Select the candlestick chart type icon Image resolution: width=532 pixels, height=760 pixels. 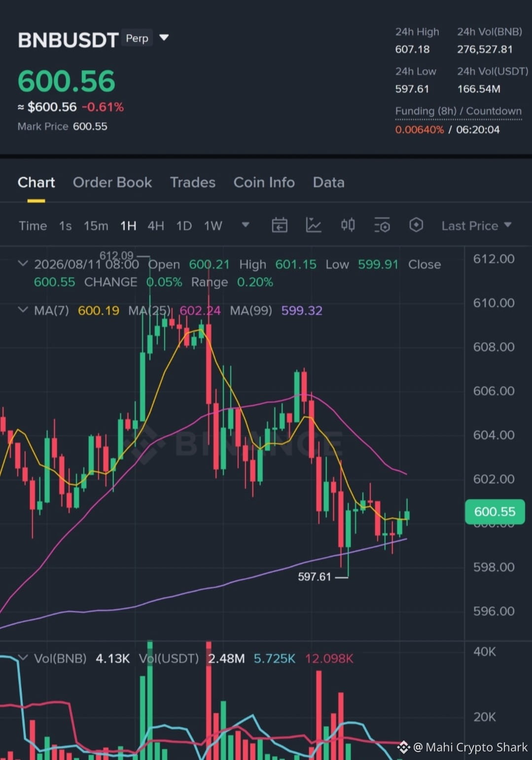tap(348, 225)
